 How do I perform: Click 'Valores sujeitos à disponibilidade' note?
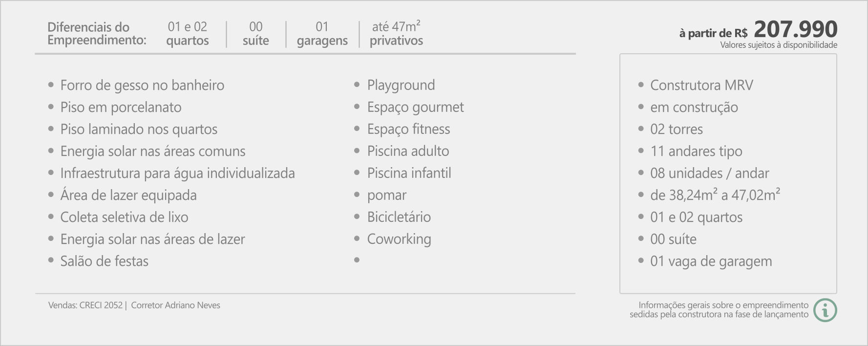coord(779,45)
